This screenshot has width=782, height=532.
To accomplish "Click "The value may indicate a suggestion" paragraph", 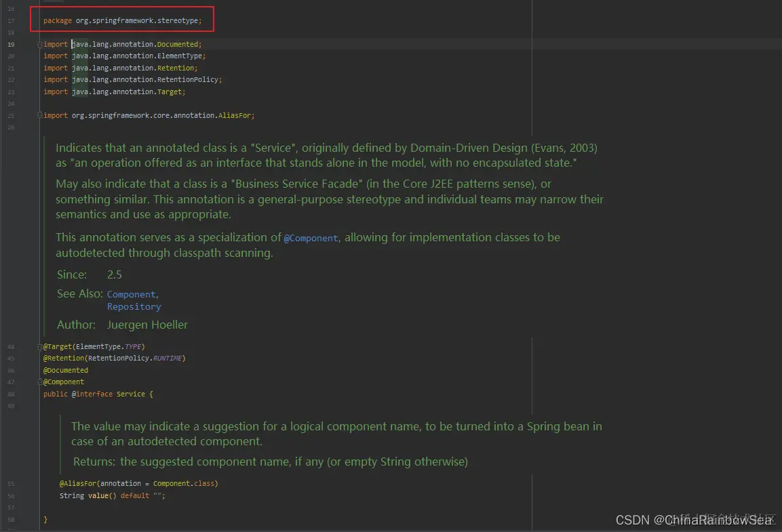I will point(336,434).
